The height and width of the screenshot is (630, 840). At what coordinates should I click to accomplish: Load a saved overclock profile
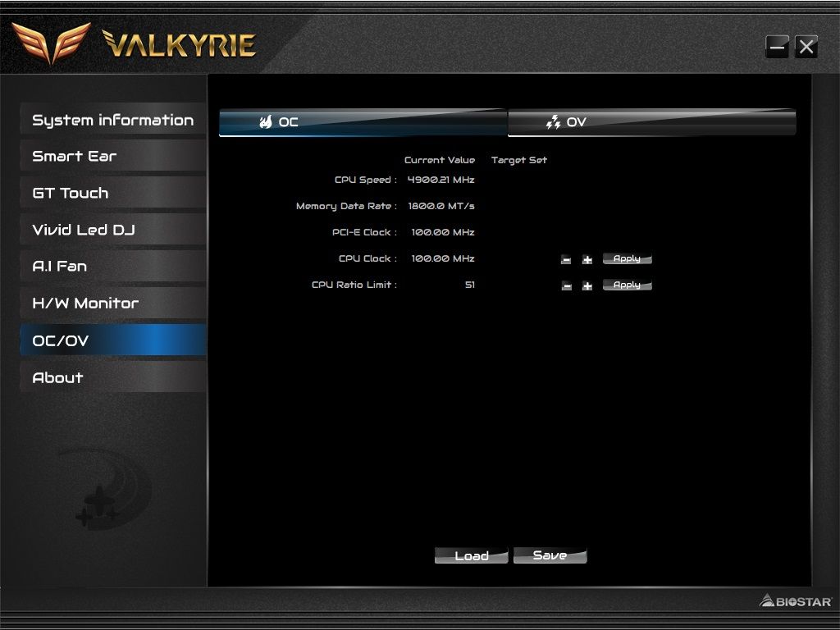point(472,555)
